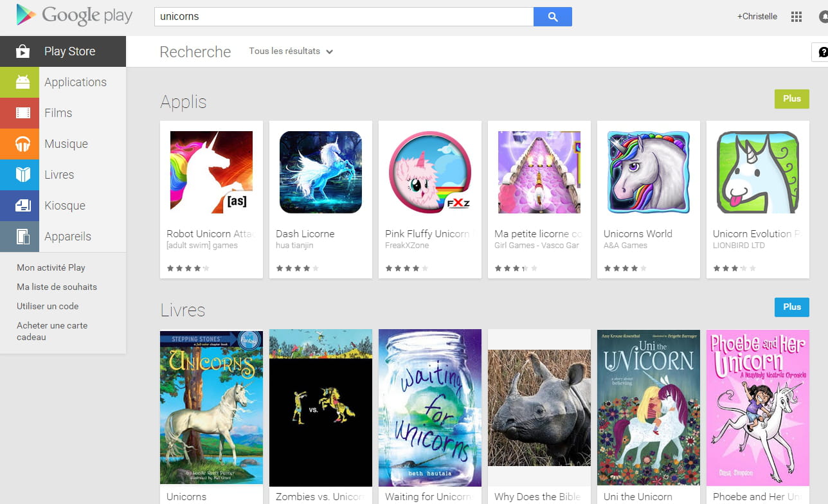
Task: Open the Unicorn Evolution app icon
Action: pyautogui.click(x=758, y=172)
